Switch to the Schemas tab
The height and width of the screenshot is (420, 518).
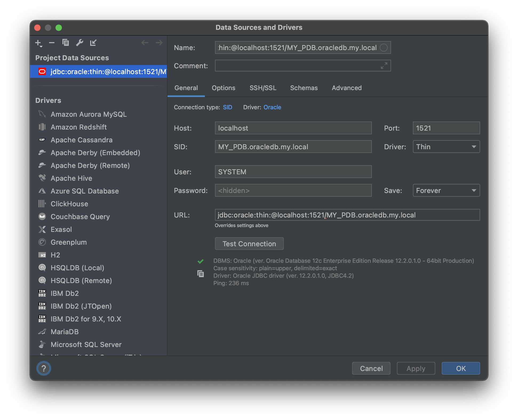click(304, 88)
